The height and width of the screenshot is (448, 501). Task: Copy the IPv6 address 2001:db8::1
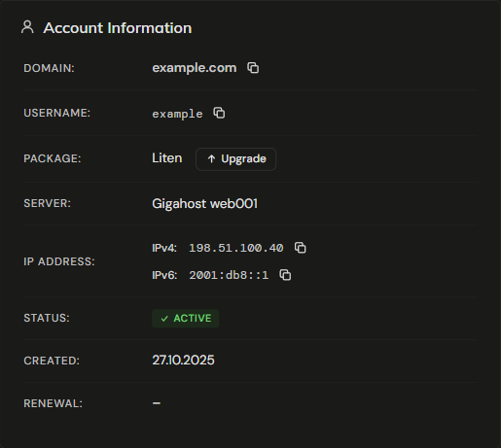[x=285, y=275]
